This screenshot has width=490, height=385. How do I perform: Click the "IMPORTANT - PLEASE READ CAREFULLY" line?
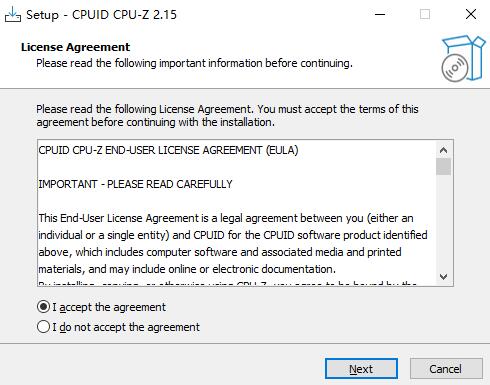click(135, 184)
